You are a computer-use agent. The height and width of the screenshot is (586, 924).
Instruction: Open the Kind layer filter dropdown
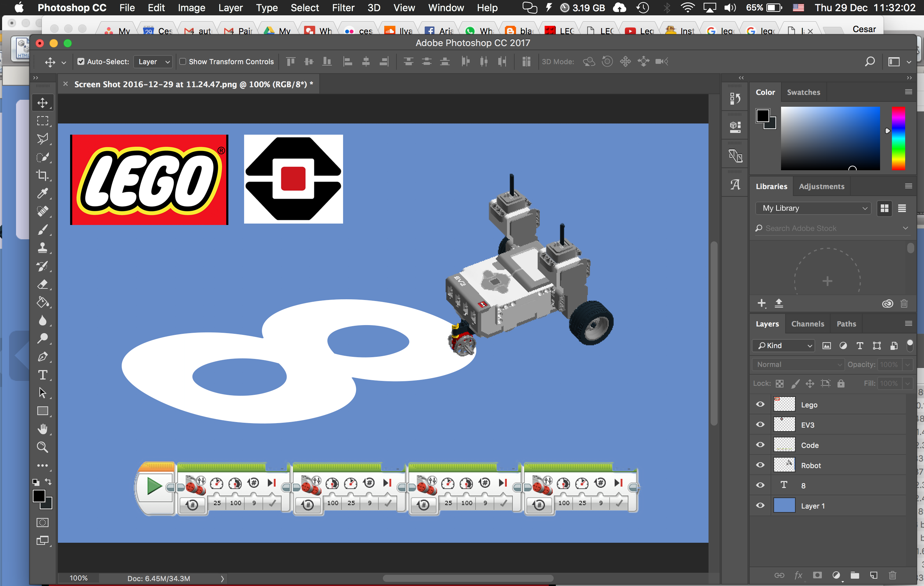click(x=783, y=345)
